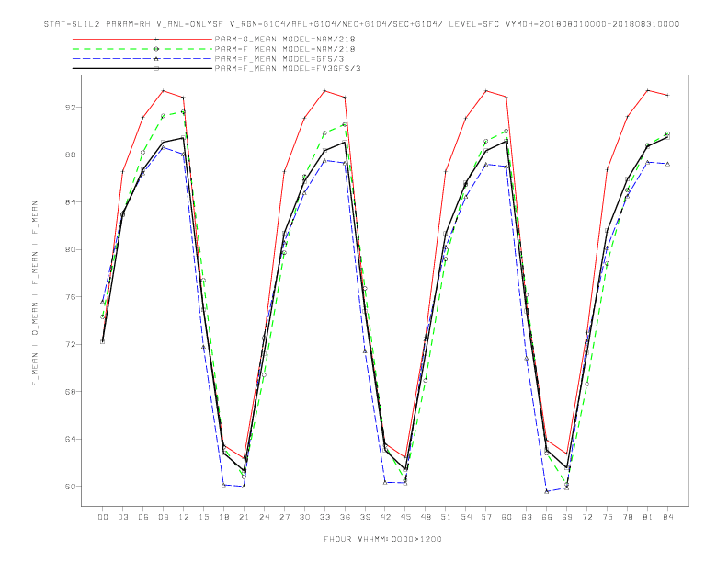Click the red solid legend line sample
Screen dimensions: 728x563
pos(142,39)
